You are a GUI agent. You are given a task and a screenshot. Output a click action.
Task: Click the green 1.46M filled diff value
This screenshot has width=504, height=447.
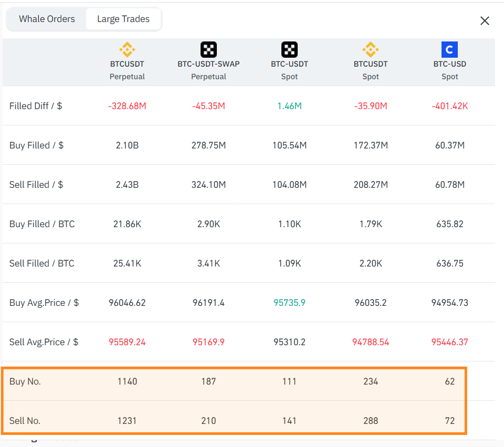[x=289, y=106]
